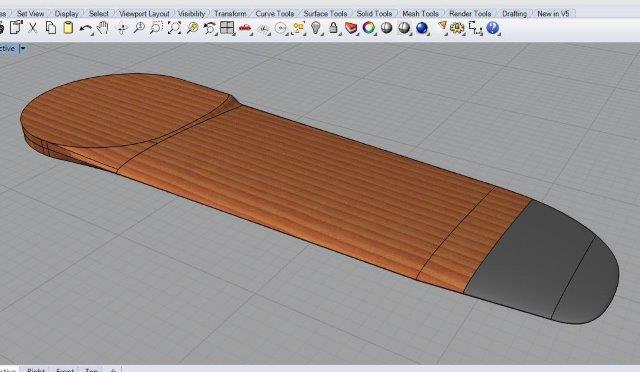The width and height of the screenshot is (640, 372).
Task: Click the Hide Objects light bulb icon
Action: 316,28
